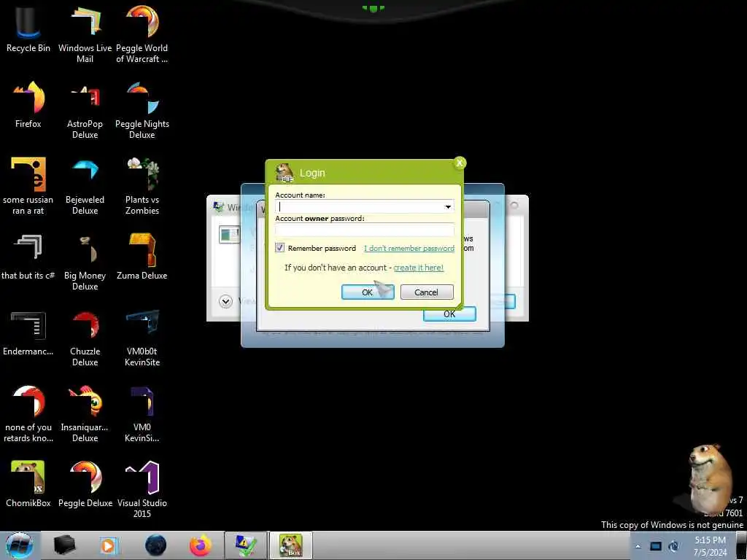Select the AstroPop Deluxe desktop icon
The width and height of the screenshot is (747, 560).
coord(85,111)
